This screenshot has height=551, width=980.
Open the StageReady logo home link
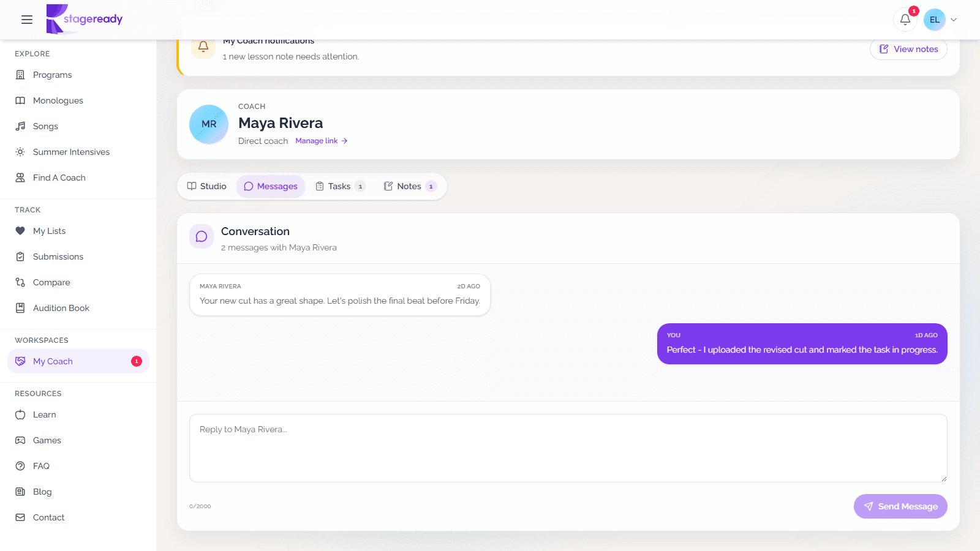(85, 19)
